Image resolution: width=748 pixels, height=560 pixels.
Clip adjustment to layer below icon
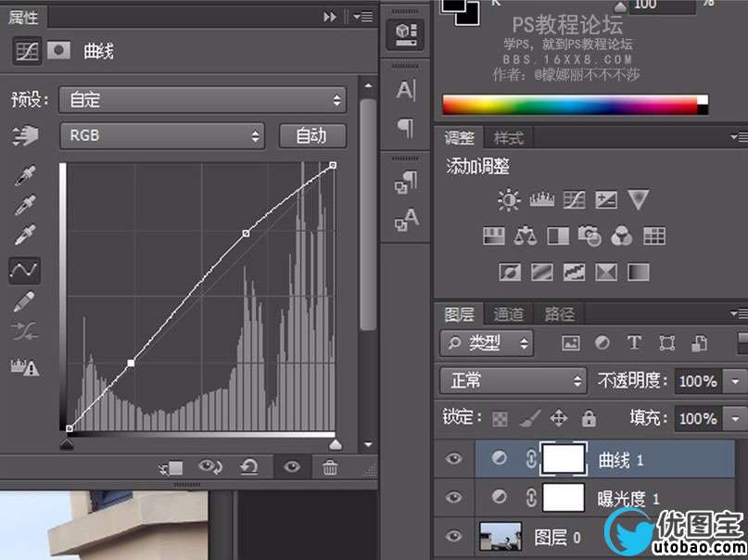coord(171,468)
